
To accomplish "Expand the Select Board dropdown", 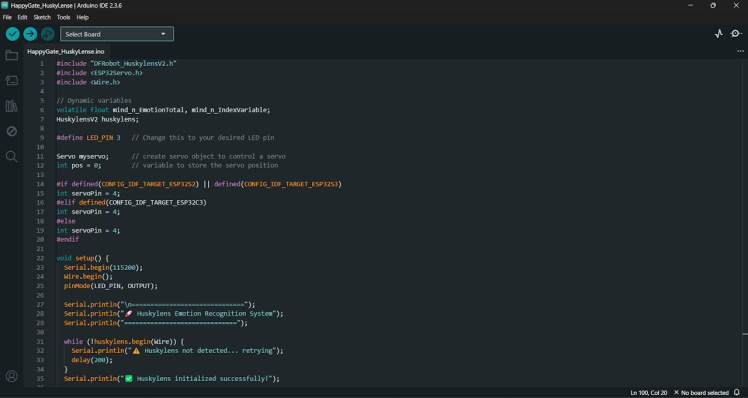I will click(117, 34).
